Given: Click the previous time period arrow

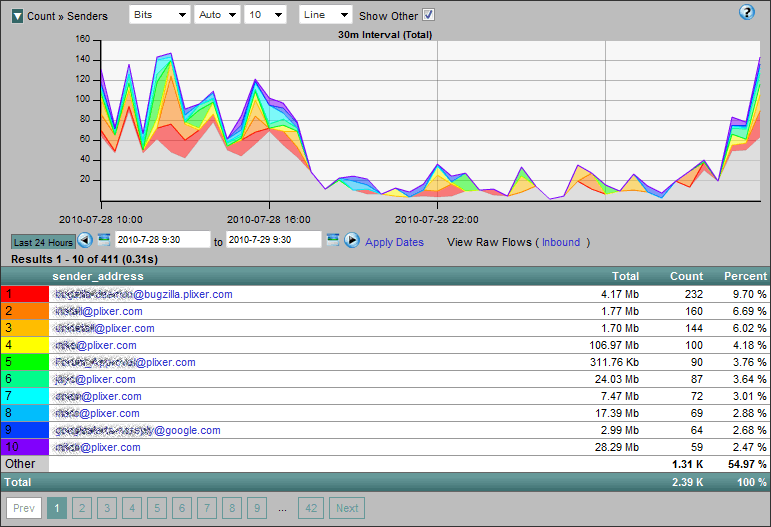Looking at the screenshot, I should click(x=85, y=241).
